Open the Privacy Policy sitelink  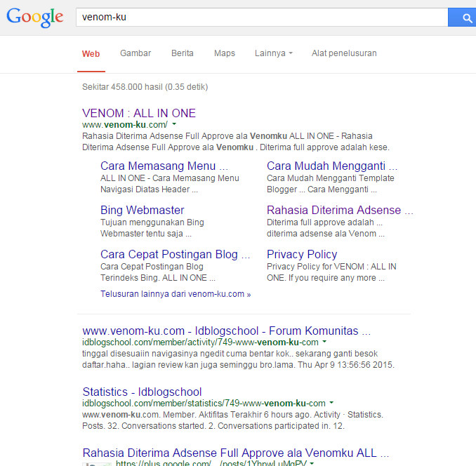302,254
